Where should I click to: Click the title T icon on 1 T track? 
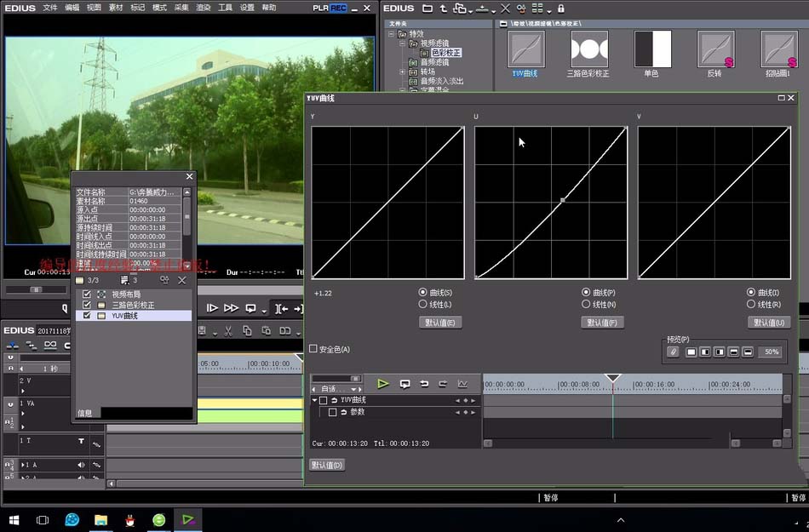(81, 441)
